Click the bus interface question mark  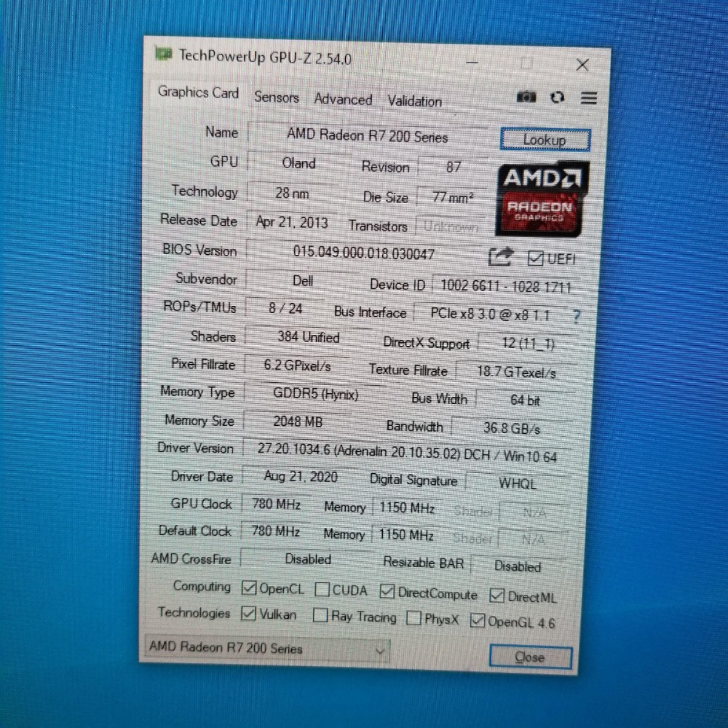[x=576, y=316]
